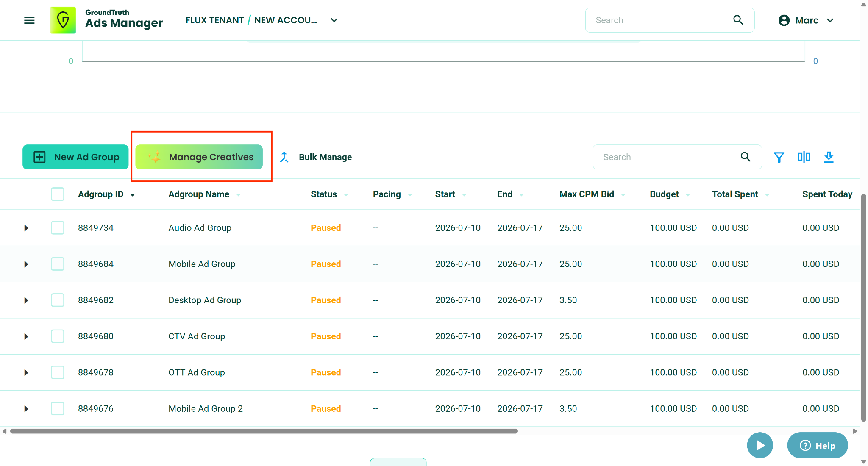Sort by Status column header
The image size is (868, 466).
(329, 194)
